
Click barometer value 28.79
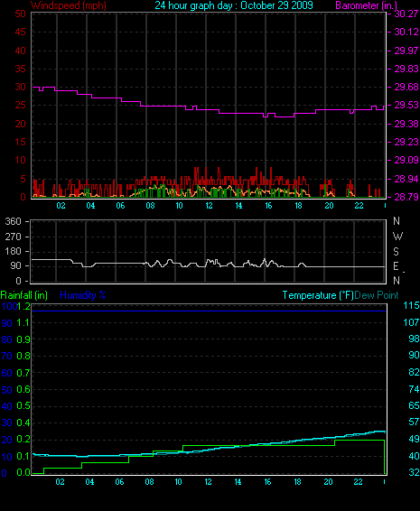406,197
